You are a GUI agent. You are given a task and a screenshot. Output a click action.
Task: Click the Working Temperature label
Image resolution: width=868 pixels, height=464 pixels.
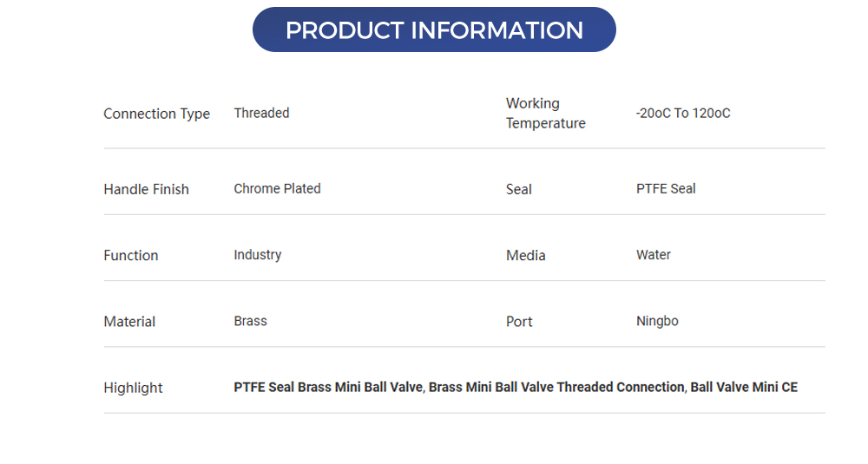click(x=545, y=114)
